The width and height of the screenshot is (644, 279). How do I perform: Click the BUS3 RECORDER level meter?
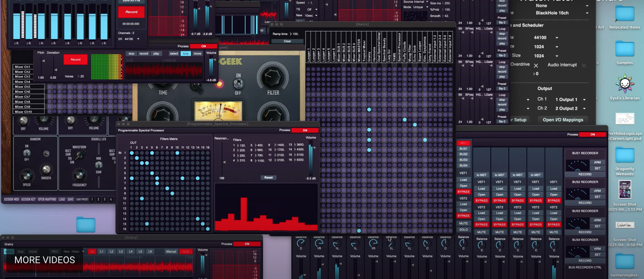tap(577, 223)
